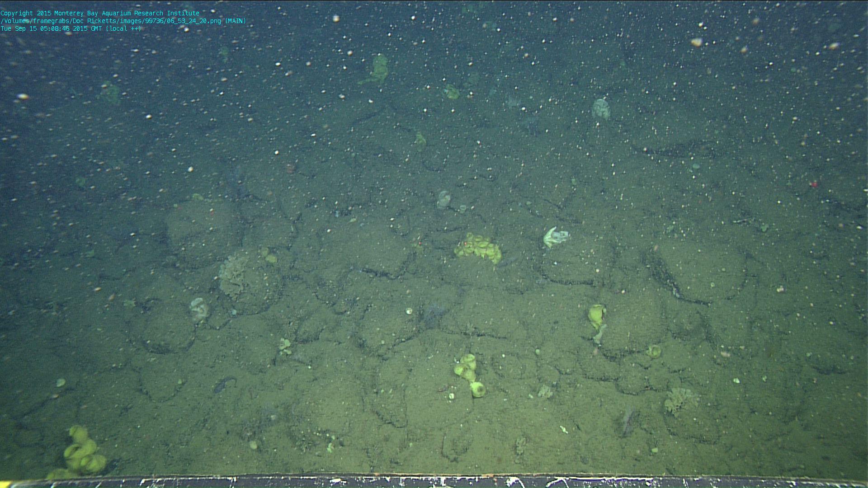Click the pale whitish sponge at lower left

pyautogui.click(x=199, y=308)
